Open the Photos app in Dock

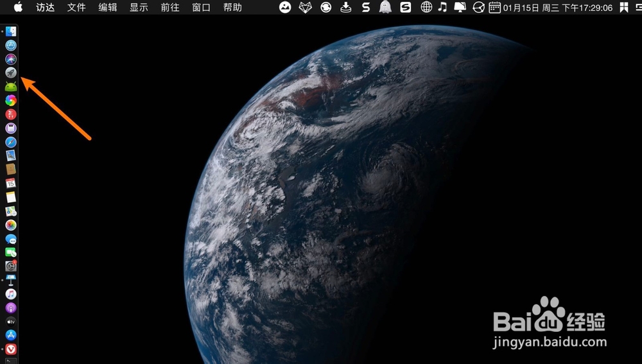(x=11, y=225)
